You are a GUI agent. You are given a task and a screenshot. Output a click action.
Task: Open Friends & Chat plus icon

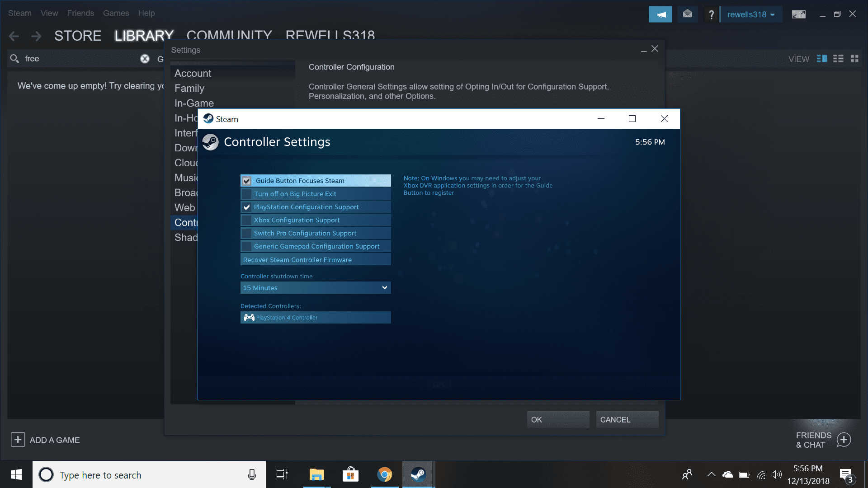(x=844, y=440)
